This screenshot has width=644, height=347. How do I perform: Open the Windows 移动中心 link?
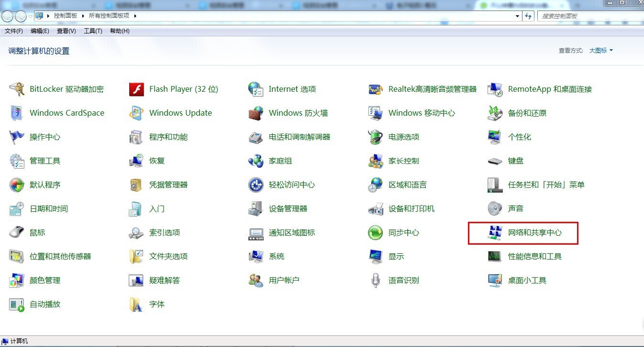(x=422, y=113)
